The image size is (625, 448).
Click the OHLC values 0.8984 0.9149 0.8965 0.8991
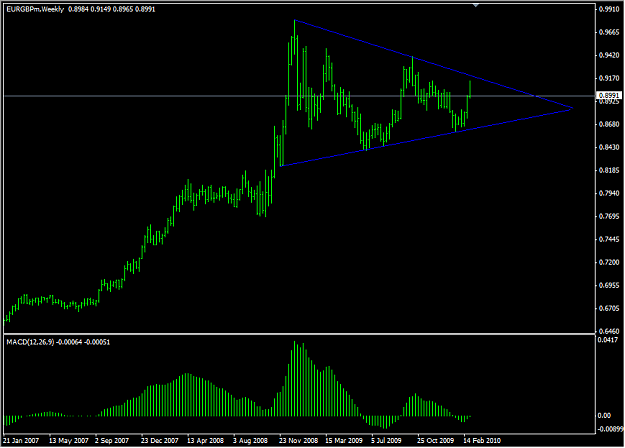112,9
